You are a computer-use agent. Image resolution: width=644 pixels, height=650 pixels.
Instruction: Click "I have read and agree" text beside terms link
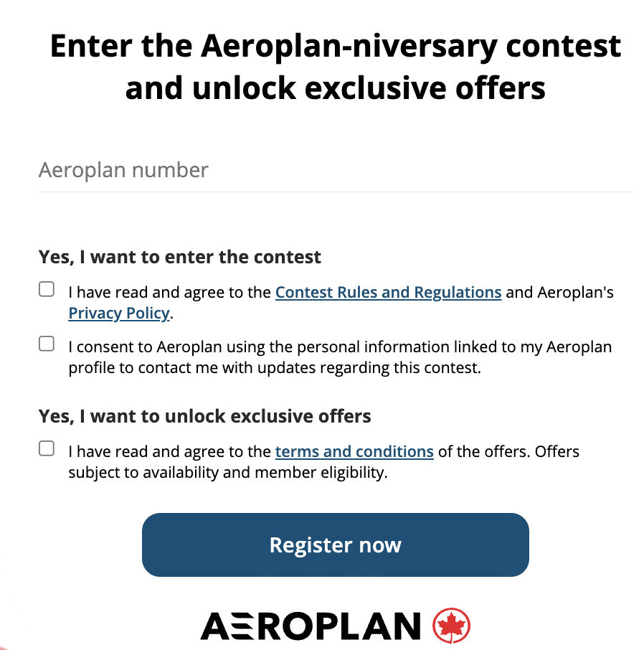pyautogui.click(x=171, y=452)
